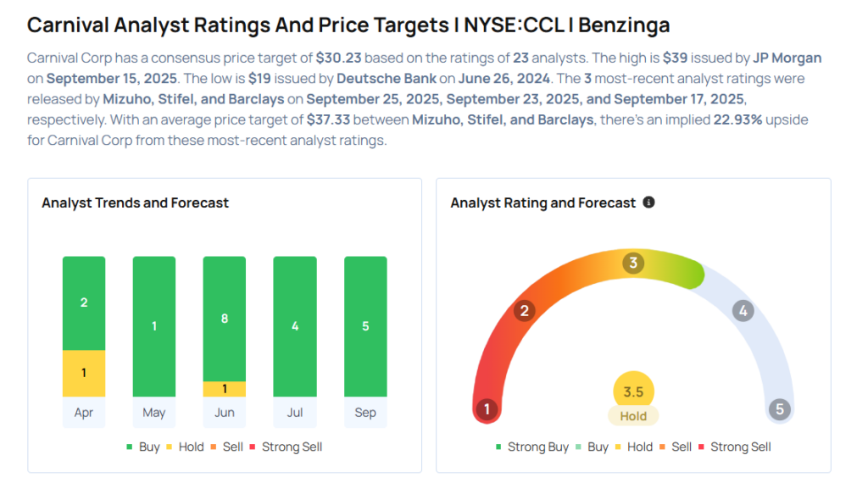This screenshot has height=483, width=868.
Task: Click the gauge marker numbered 5
Action: coord(779,410)
